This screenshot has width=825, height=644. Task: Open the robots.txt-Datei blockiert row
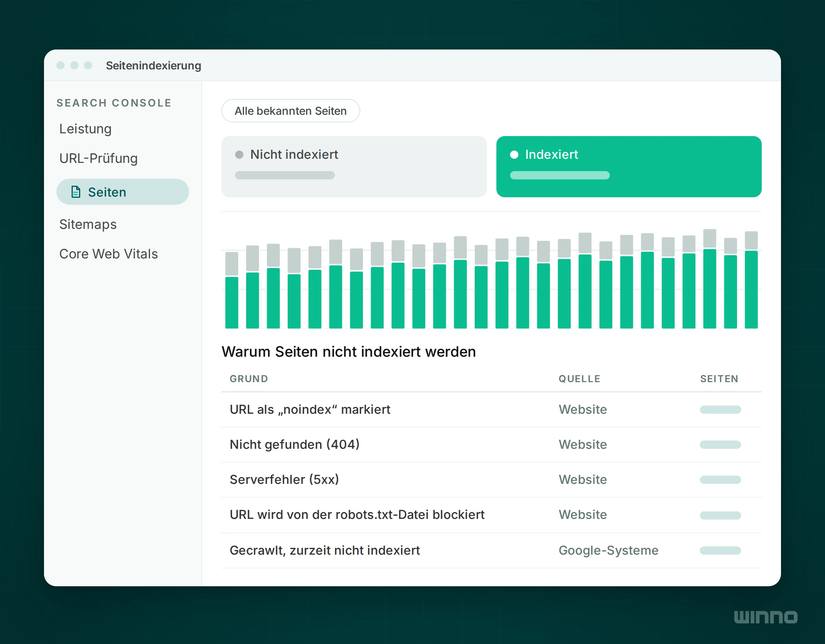click(x=492, y=515)
